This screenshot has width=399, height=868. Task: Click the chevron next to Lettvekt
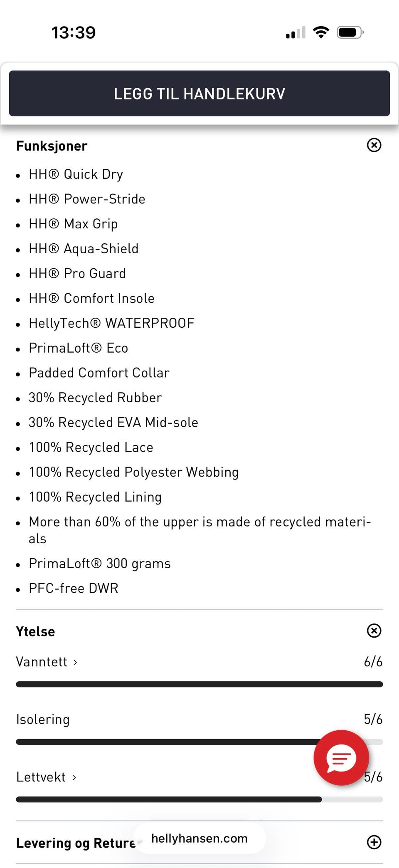[x=74, y=777]
